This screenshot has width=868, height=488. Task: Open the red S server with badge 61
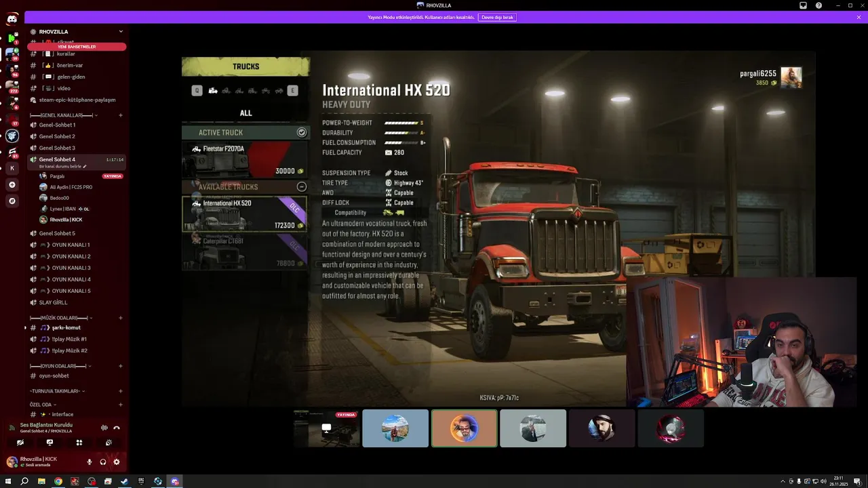[12, 152]
